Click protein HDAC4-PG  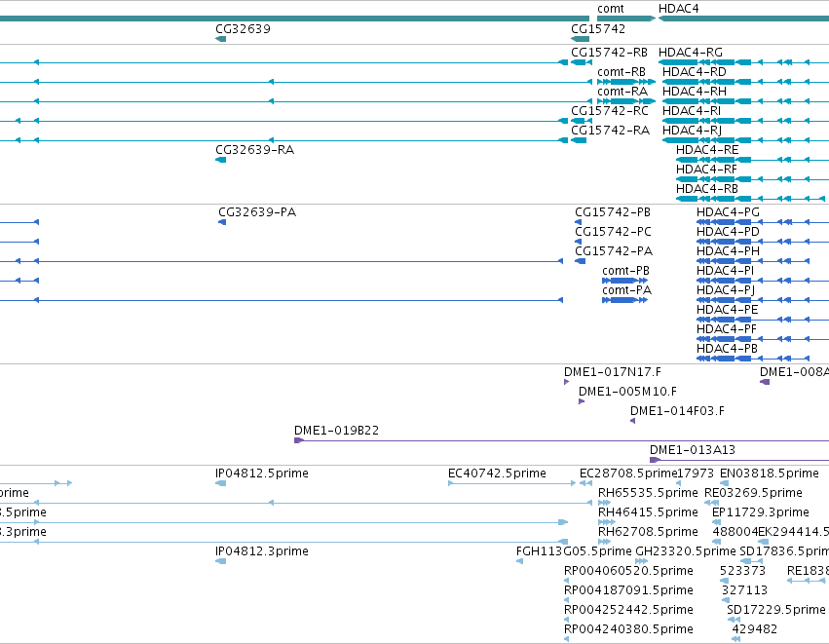point(728,212)
